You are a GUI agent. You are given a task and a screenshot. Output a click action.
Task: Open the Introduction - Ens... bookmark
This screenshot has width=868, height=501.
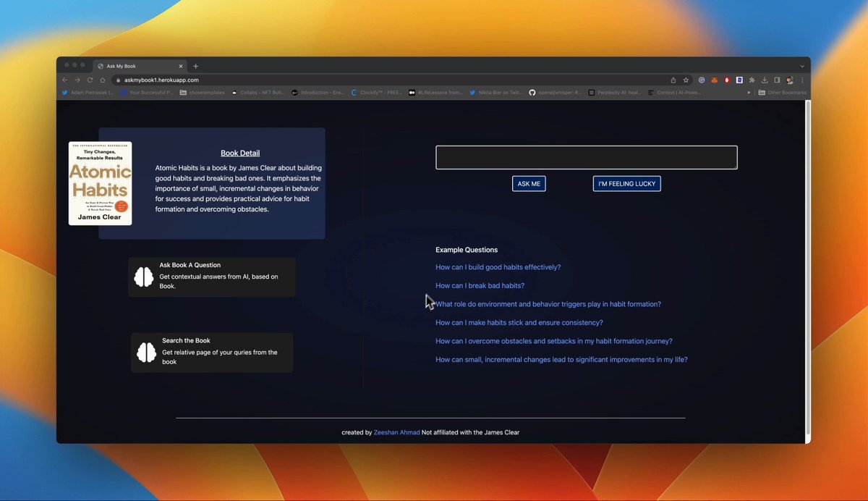coord(318,93)
